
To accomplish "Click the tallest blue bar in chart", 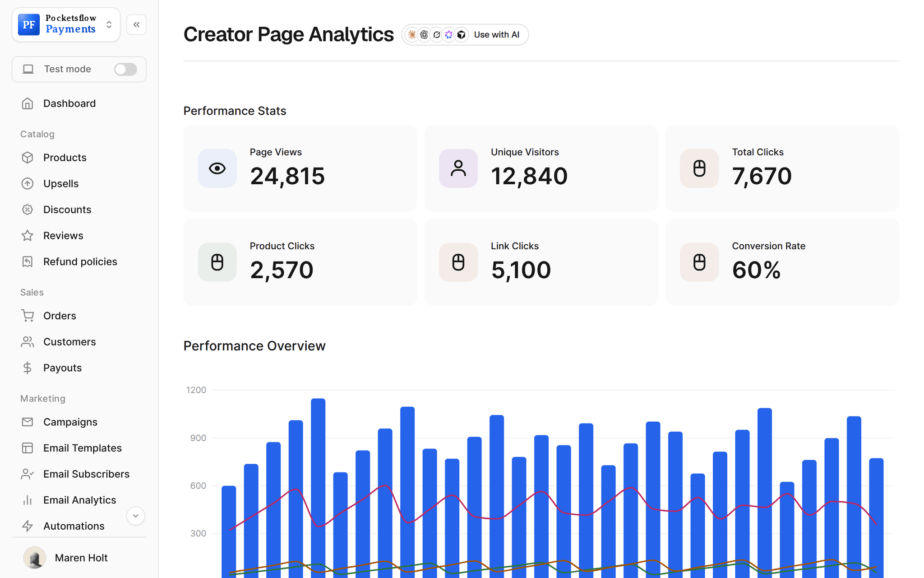I will coord(318,488).
